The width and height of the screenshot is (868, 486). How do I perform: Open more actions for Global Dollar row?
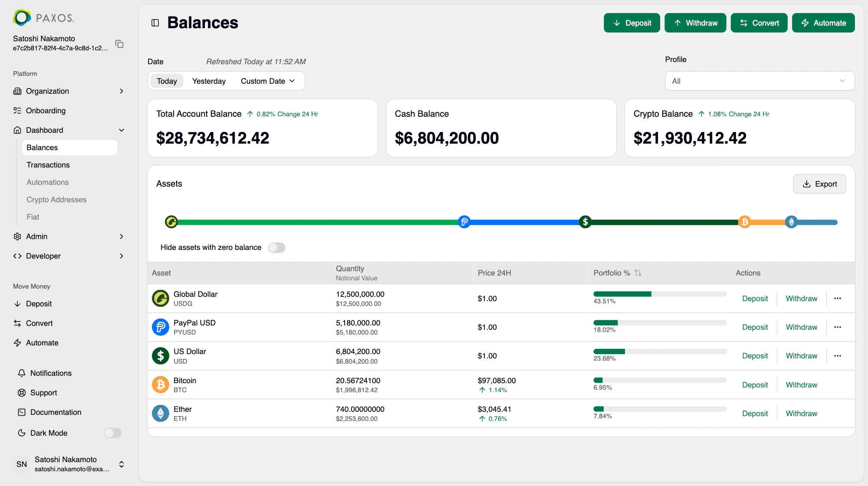coord(837,299)
